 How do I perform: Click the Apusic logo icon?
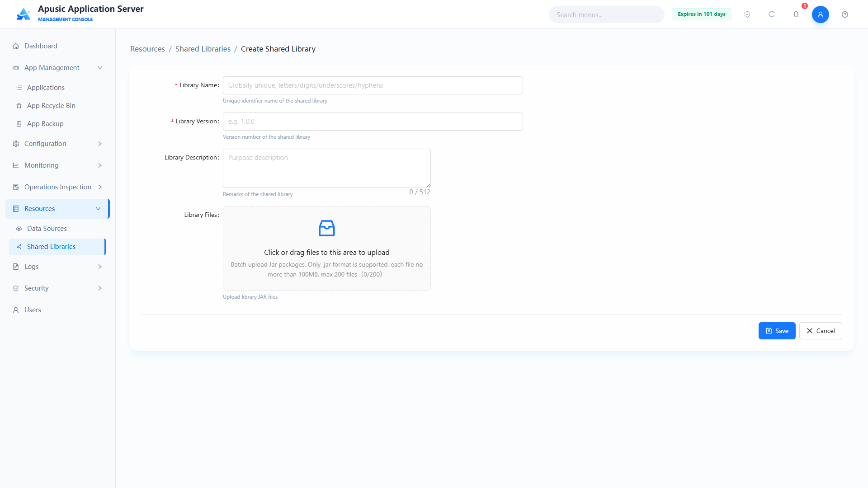click(24, 14)
